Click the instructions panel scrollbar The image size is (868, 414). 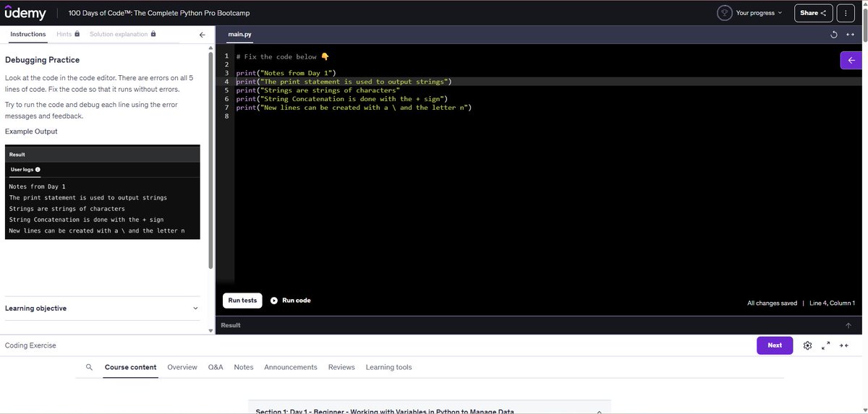211,159
